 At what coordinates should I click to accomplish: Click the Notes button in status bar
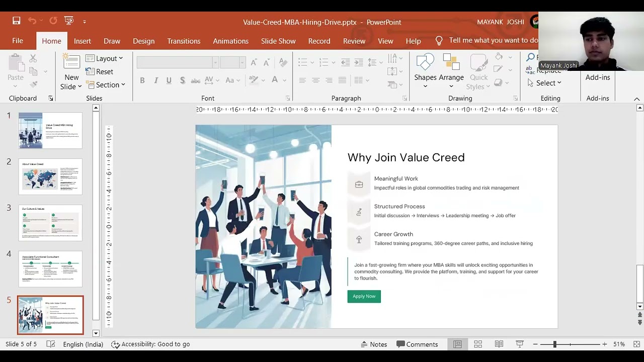point(374,344)
